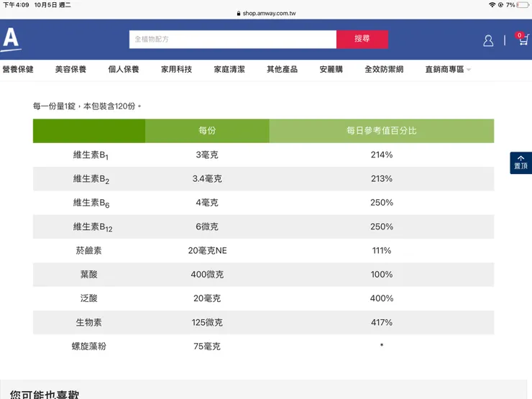The height and width of the screenshot is (399, 532).
Task: Tap the shop.amway.com.tw address bar
Action: pyautogui.click(x=266, y=13)
